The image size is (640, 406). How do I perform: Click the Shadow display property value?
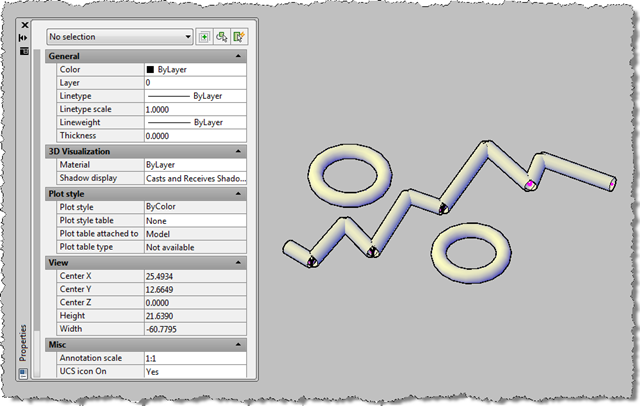194,178
